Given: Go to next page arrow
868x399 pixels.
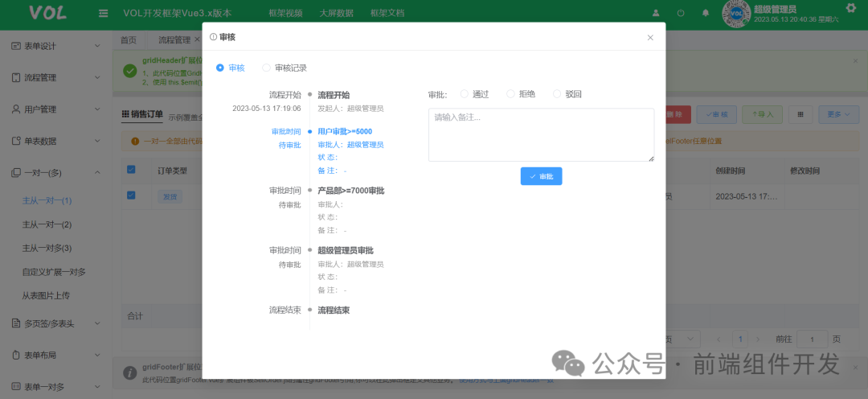Looking at the screenshot, I should pos(758,339).
